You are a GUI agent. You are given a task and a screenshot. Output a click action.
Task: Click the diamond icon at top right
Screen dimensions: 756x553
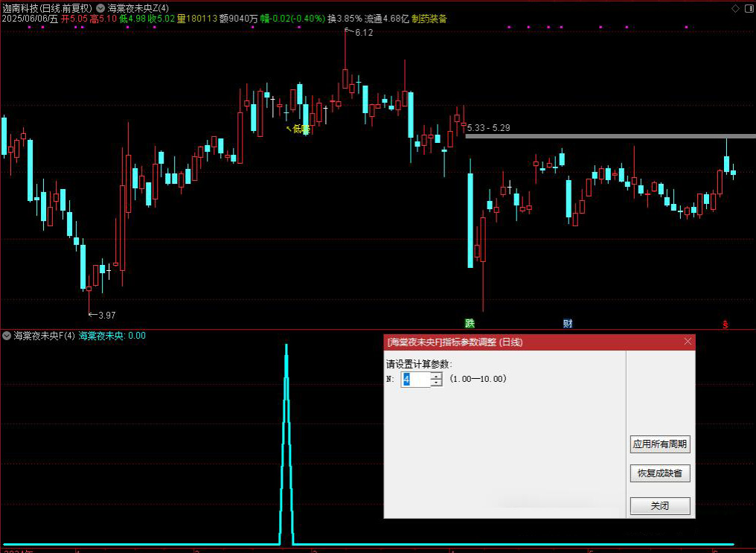point(735,8)
